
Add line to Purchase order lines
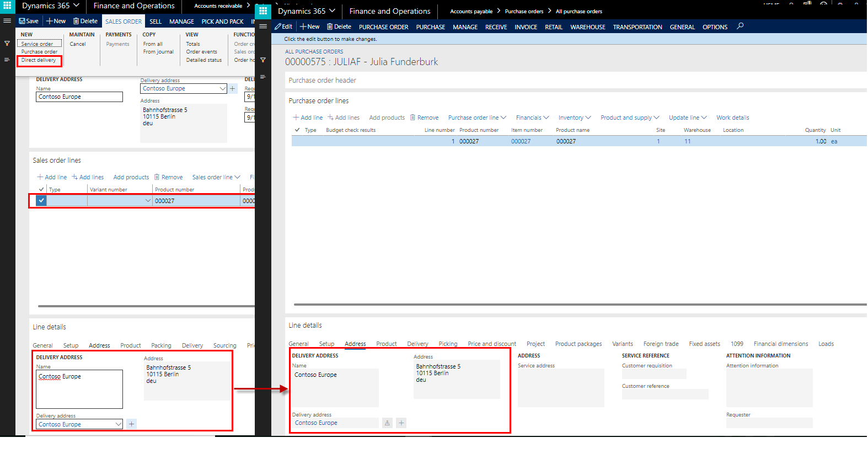(x=308, y=118)
